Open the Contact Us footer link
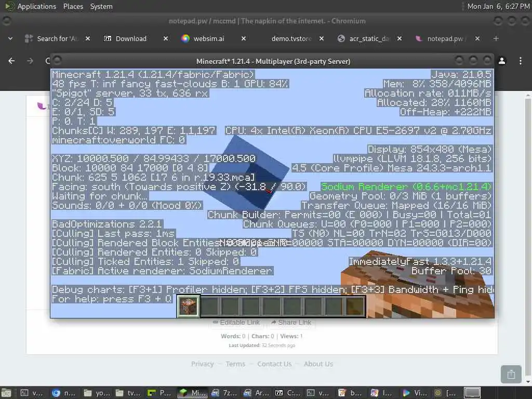The image size is (532, 399). 274,364
